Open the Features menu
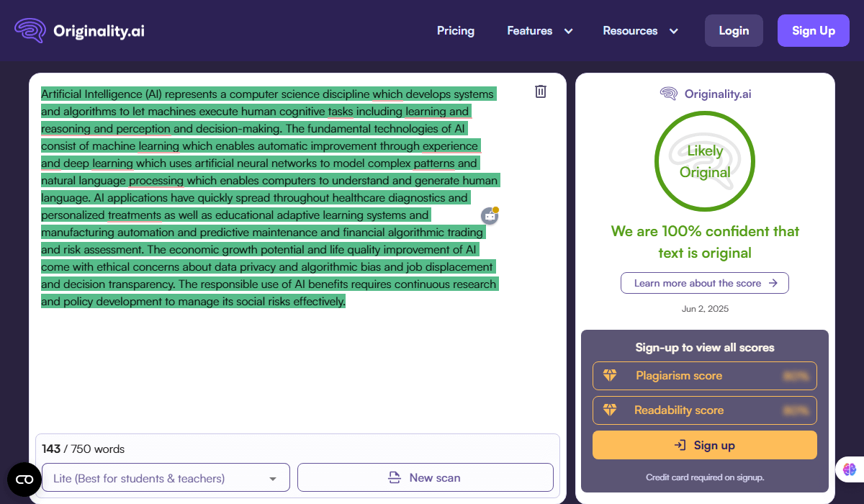 pos(530,31)
